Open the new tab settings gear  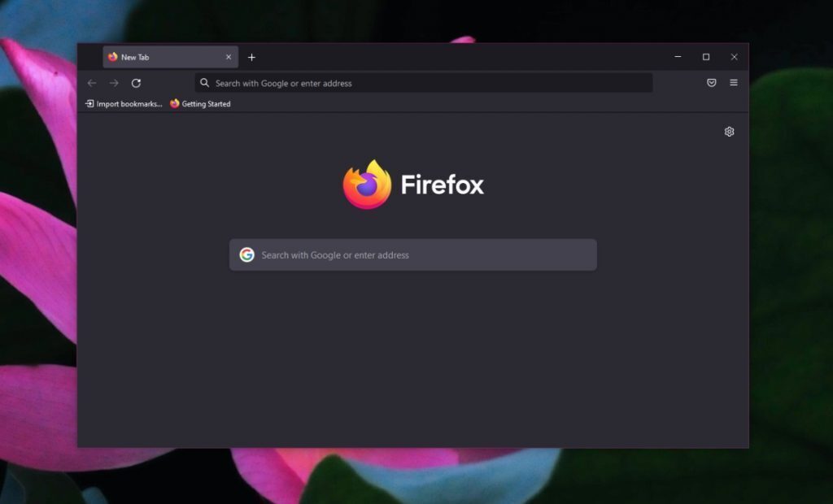(x=729, y=131)
